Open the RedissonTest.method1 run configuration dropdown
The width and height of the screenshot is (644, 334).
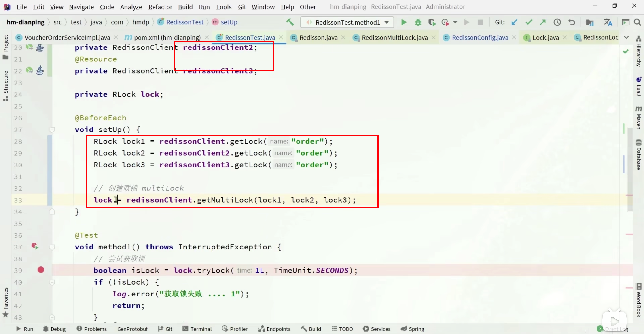coord(347,22)
